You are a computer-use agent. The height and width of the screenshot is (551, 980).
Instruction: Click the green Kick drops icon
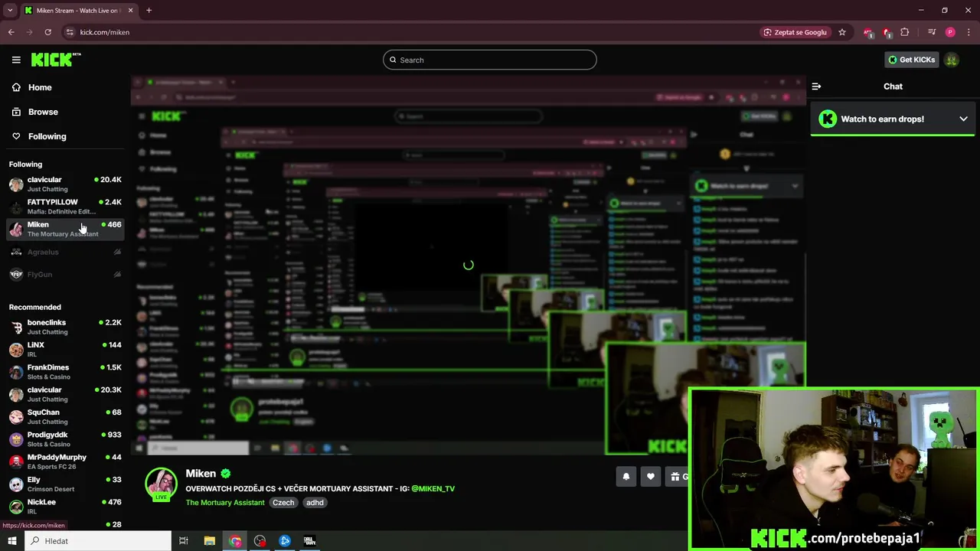tap(827, 119)
